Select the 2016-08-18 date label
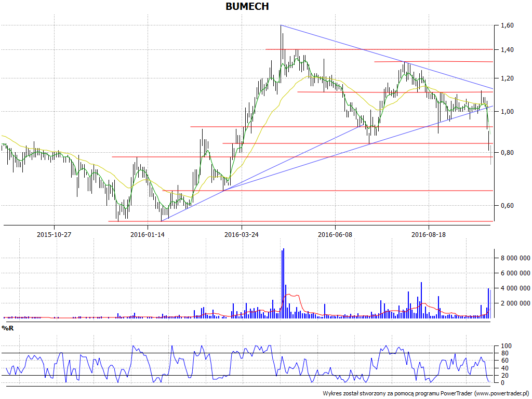Image resolution: width=532 pixels, height=399 pixels. coord(429,234)
